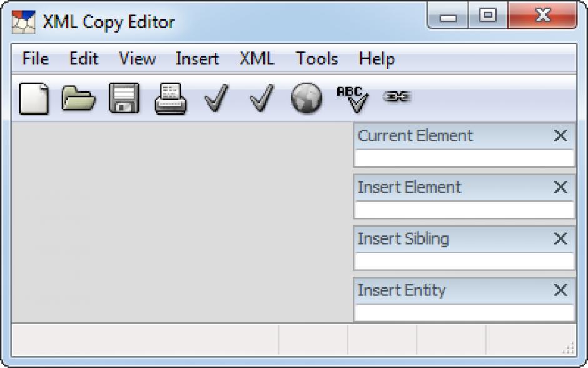The width and height of the screenshot is (588, 368).
Task: Run spelling check with the ABC icon
Action: [x=352, y=99]
